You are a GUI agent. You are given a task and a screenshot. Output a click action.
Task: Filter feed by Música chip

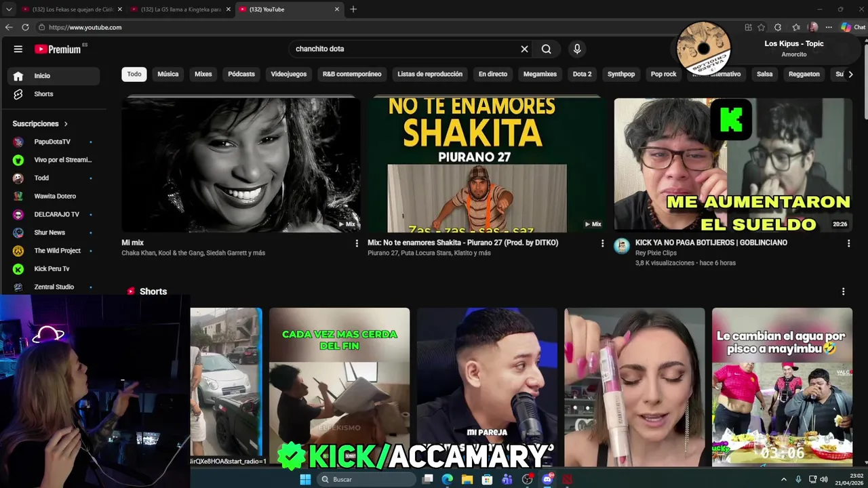(168, 74)
